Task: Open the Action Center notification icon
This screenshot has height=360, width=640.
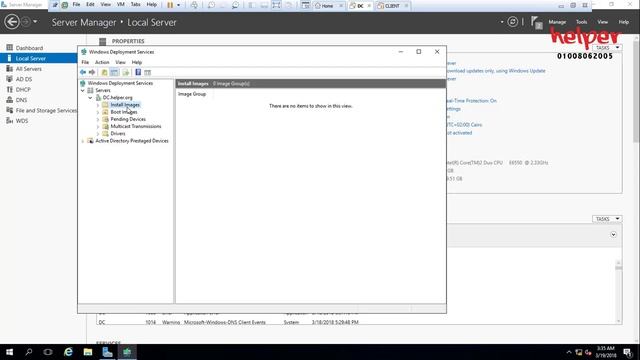Action: [x=627, y=352]
